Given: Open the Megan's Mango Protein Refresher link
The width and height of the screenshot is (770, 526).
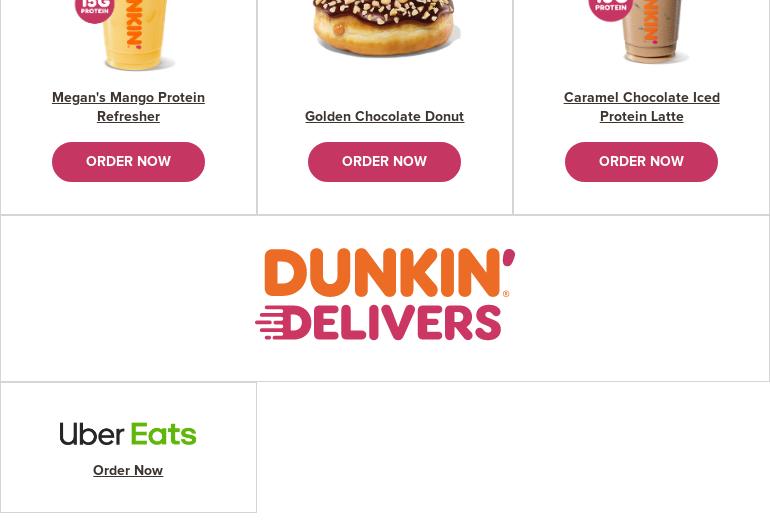Looking at the screenshot, I should point(128,107).
